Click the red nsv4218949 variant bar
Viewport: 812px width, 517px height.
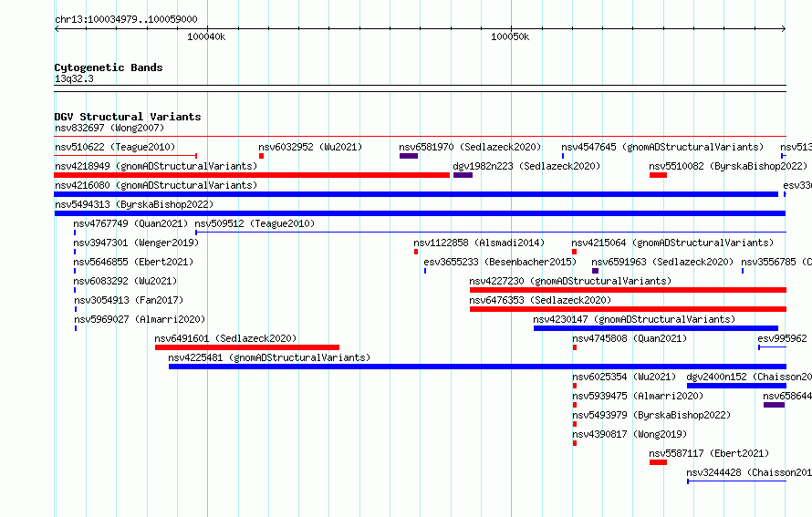click(x=252, y=175)
